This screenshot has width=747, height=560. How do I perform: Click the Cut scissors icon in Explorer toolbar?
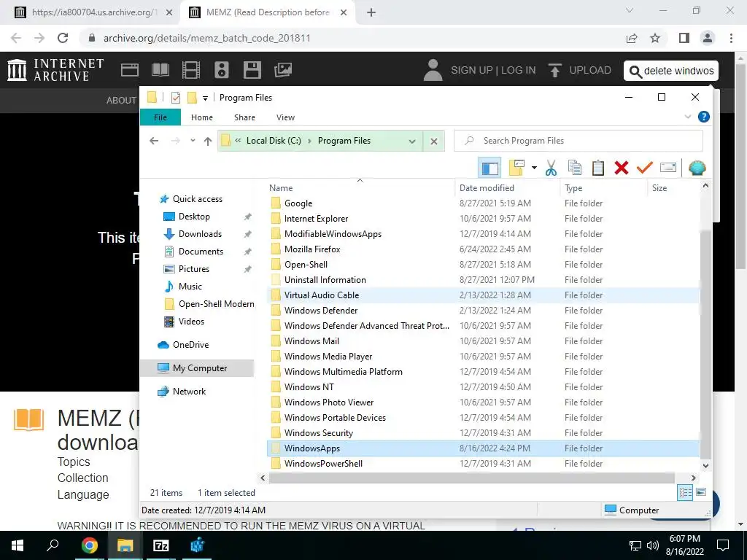click(x=551, y=168)
